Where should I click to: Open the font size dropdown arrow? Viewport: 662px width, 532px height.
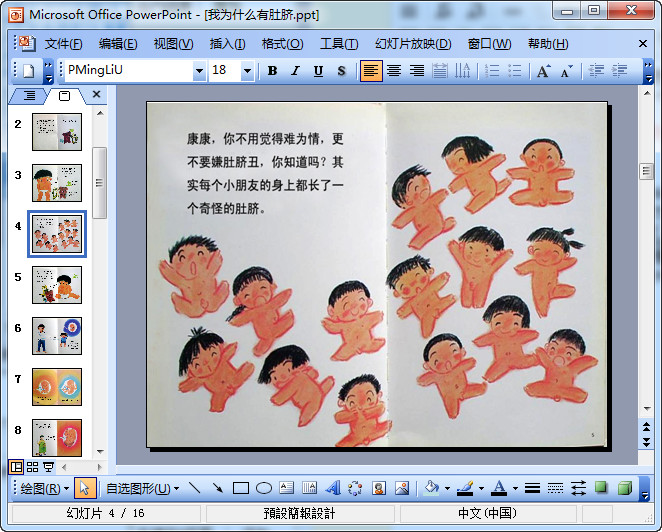point(247,71)
